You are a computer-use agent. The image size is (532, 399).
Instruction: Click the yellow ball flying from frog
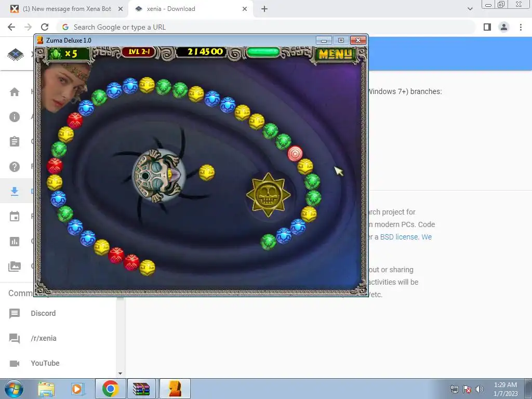(x=207, y=172)
